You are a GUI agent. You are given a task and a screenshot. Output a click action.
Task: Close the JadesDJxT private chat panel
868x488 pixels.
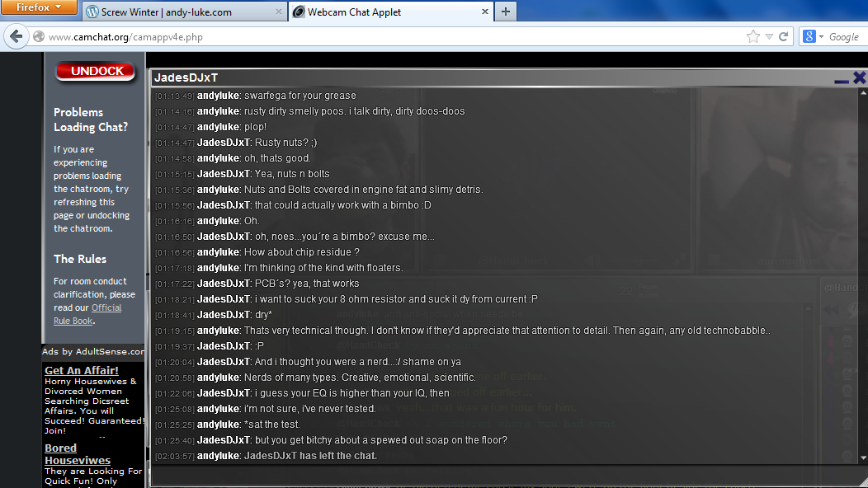(x=859, y=78)
